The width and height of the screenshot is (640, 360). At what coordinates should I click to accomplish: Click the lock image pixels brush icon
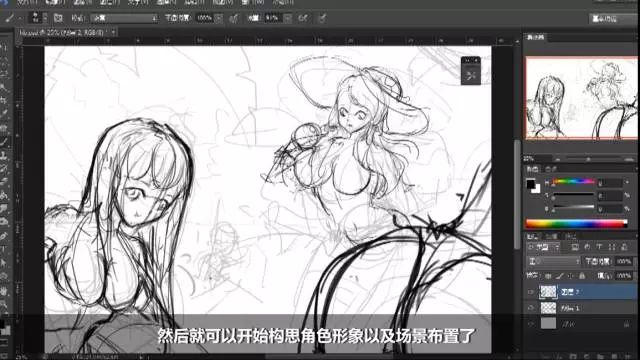(x=559, y=276)
